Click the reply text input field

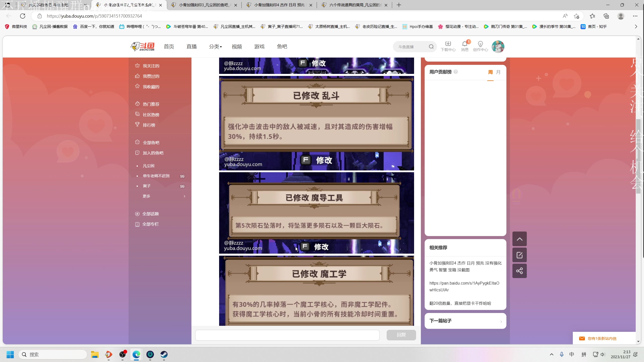tap(287, 335)
